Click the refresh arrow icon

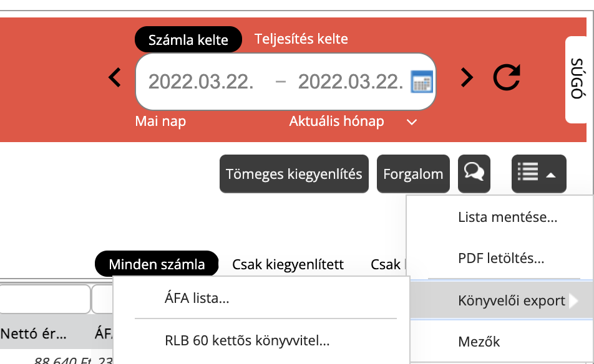[506, 78]
